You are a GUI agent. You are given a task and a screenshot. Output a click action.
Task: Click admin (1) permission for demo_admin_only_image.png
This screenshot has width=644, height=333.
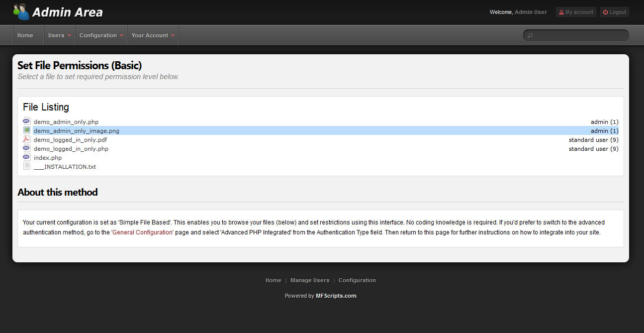pyautogui.click(x=605, y=131)
